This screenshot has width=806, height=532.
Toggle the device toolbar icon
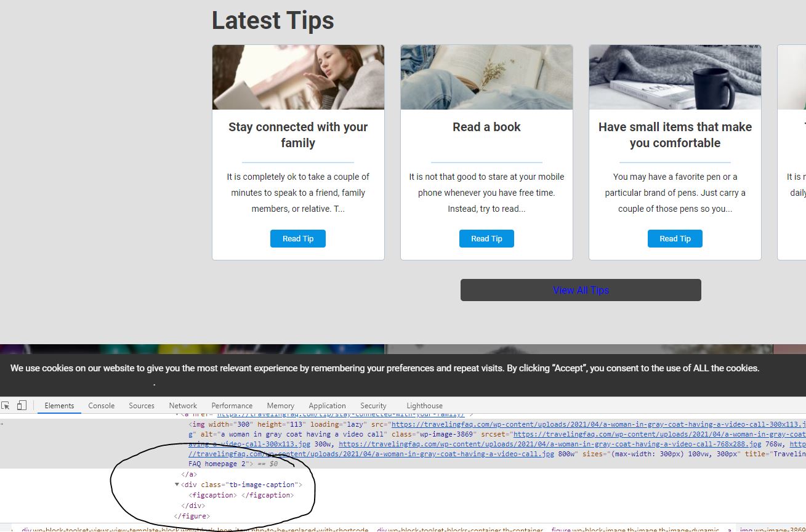point(22,406)
